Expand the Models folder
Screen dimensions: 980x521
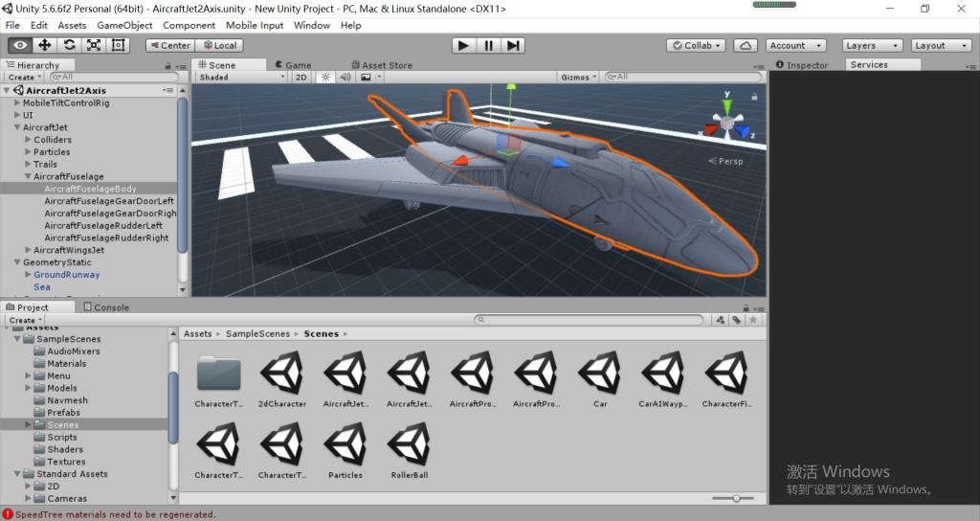click(x=28, y=388)
